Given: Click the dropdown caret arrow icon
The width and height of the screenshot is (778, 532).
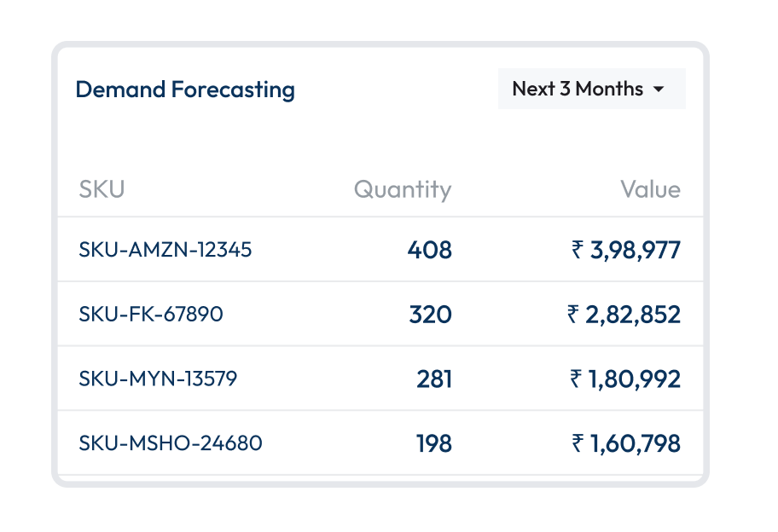Looking at the screenshot, I should (x=659, y=90).
